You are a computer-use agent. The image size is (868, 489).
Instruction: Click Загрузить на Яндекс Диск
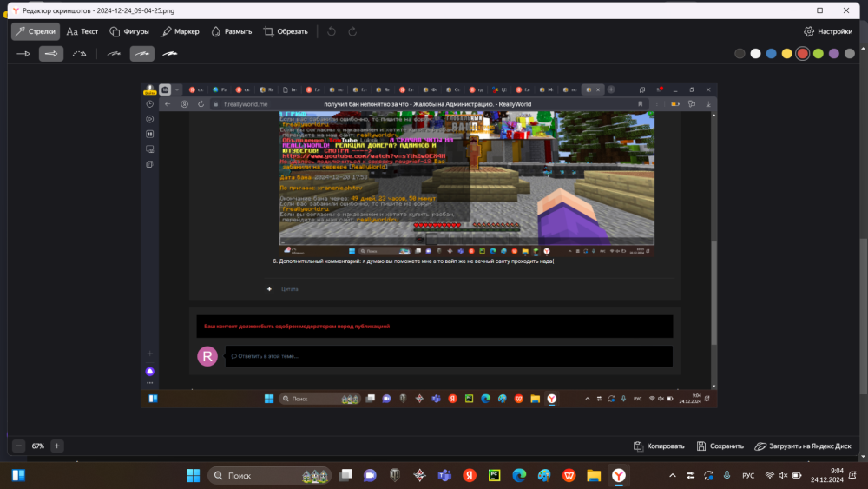[x=803, y=446]
